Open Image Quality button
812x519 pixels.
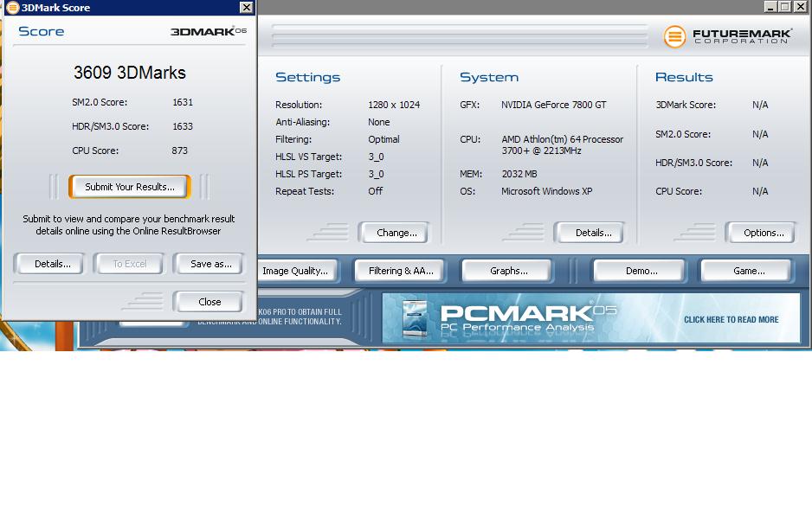coord(296,271)
